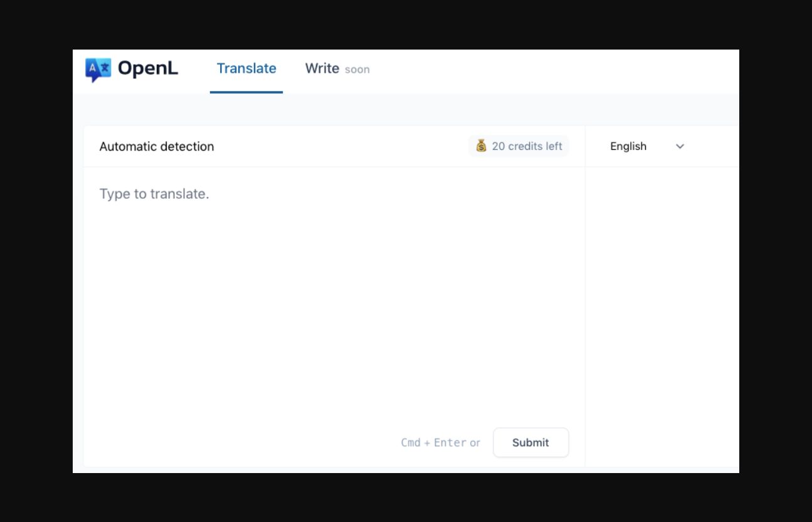
Task: Click the 'soon' label beside Write
Action: [x=357, y=70]
